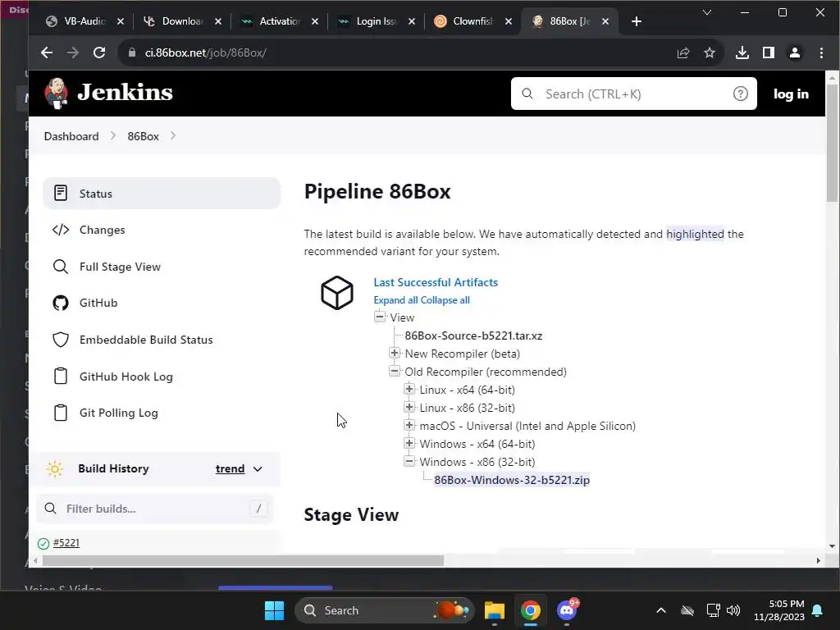The width and height of the screenshot is (840, 630).
Task: Click the search help question mark icon
Action: (x=741, y=94)
